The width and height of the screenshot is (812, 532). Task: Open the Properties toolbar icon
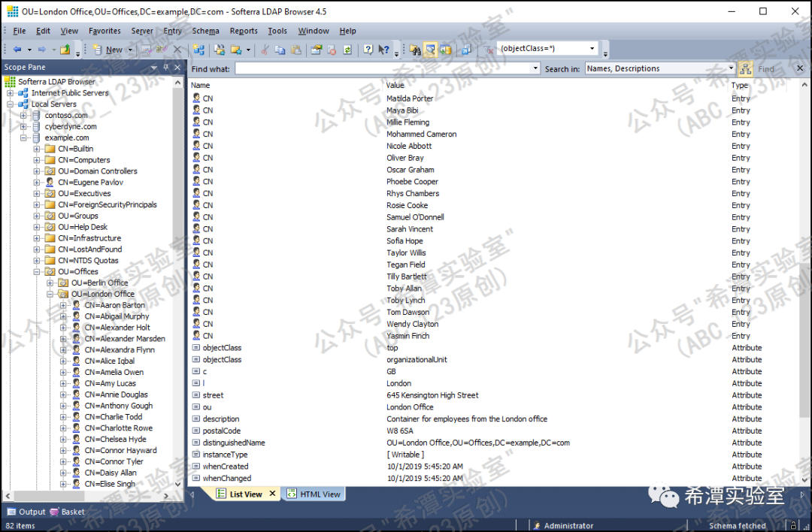[x=316, y=50]
